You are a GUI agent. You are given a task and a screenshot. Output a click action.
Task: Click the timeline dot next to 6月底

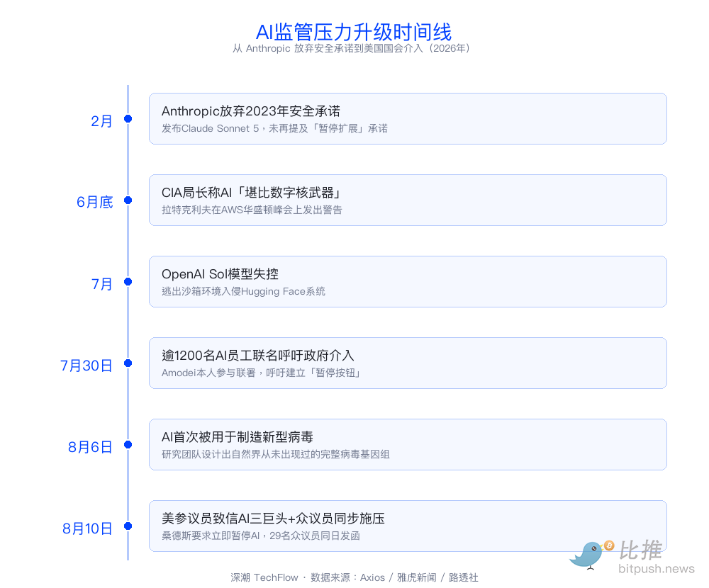128,200
